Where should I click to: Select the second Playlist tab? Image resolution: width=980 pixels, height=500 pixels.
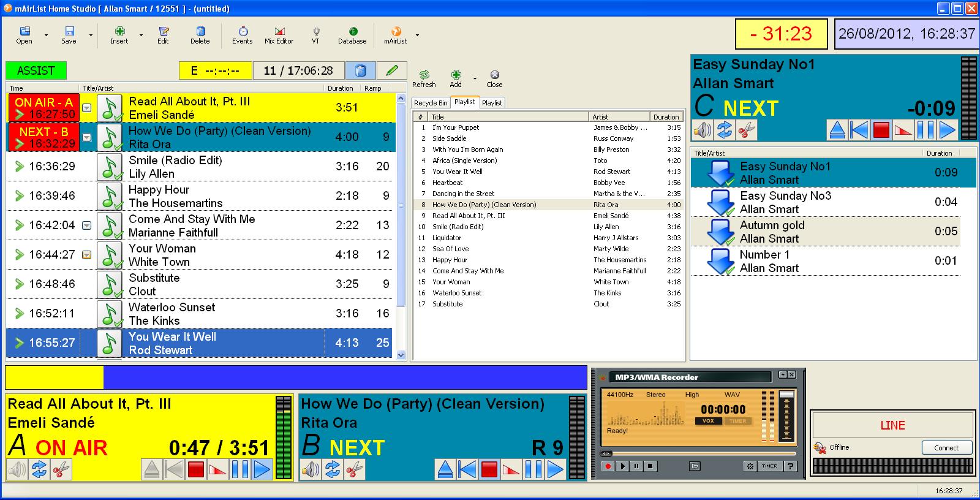[492, 103]
